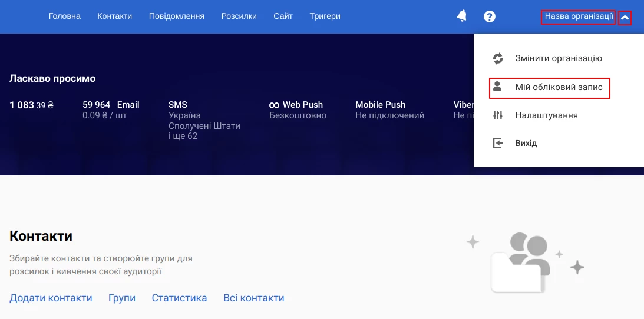
Task: Open the Тригери navigation item
Action: click(x=325, y=16)
